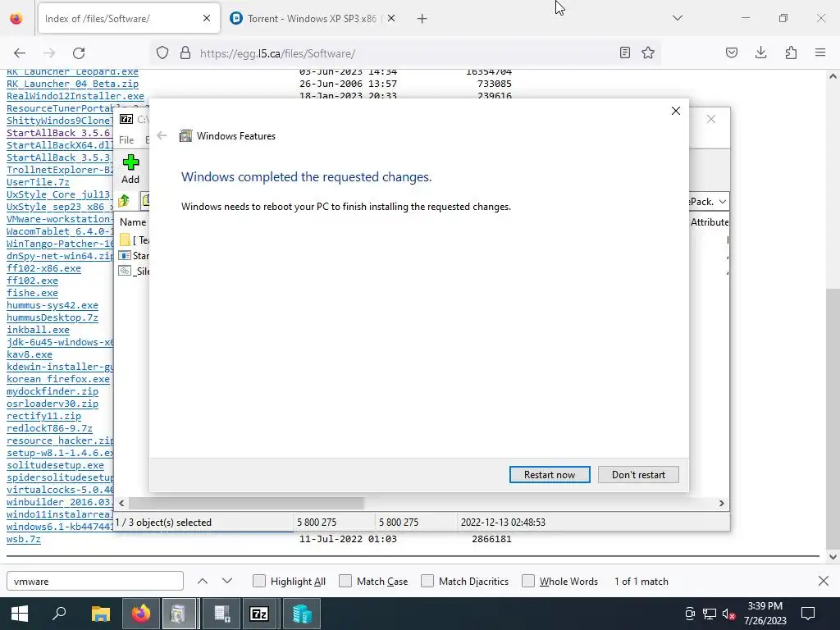
Task: Open the inkball.exe link
Action: (38, 330)
